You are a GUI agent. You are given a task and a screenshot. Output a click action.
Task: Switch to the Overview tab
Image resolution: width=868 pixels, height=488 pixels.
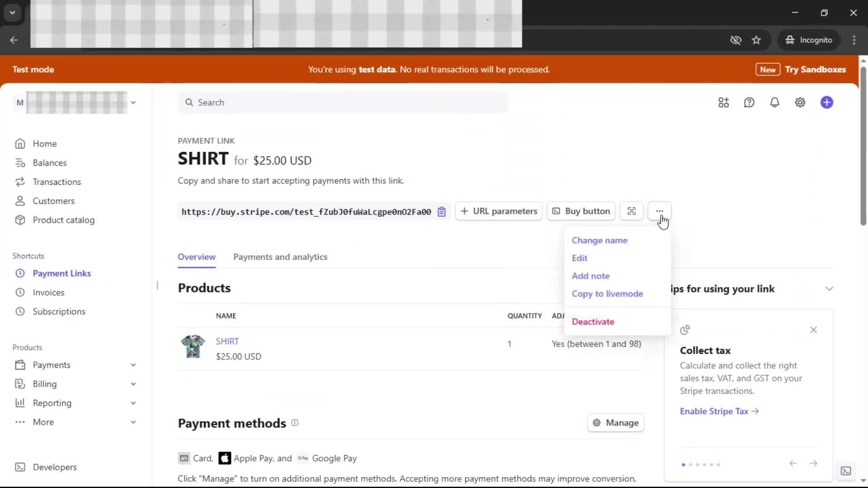coord(197,257)
